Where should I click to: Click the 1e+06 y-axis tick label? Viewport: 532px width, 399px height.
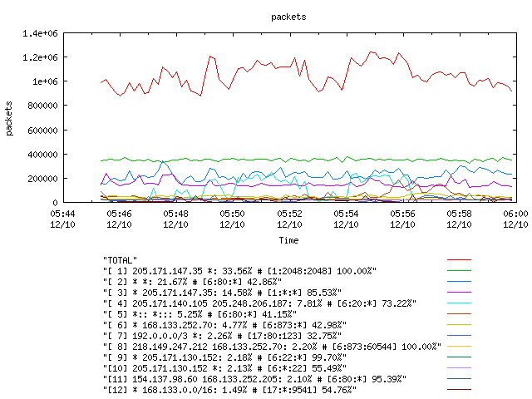tap(45, 81)
